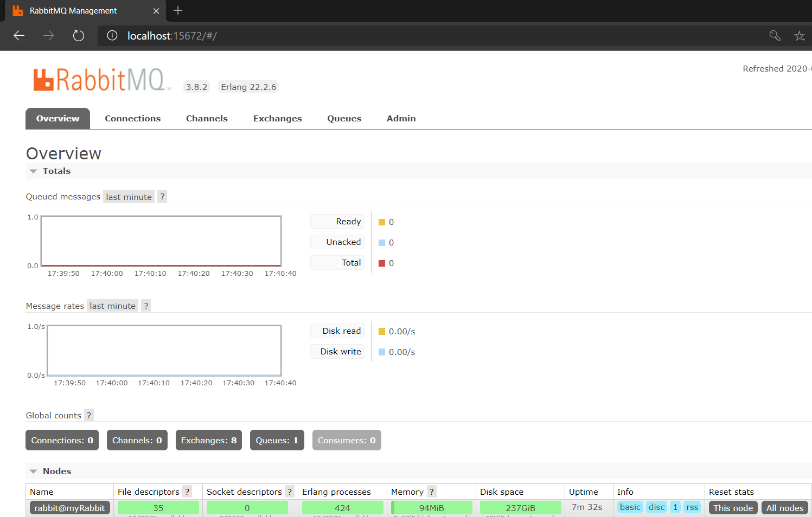The height and width of the screenshot is (517, 812).
Task: Click the 0 socket descriptors value
Action: (x=247, y=508)
